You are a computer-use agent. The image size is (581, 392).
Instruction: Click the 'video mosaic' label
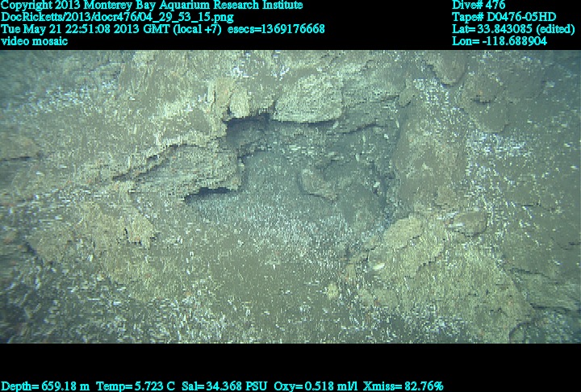(x=35, y=41)
